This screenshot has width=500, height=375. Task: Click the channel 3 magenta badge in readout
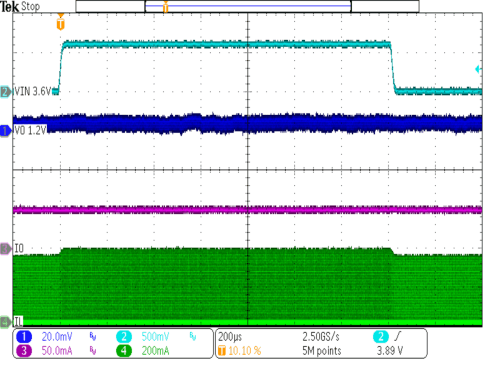pos(24,351)
